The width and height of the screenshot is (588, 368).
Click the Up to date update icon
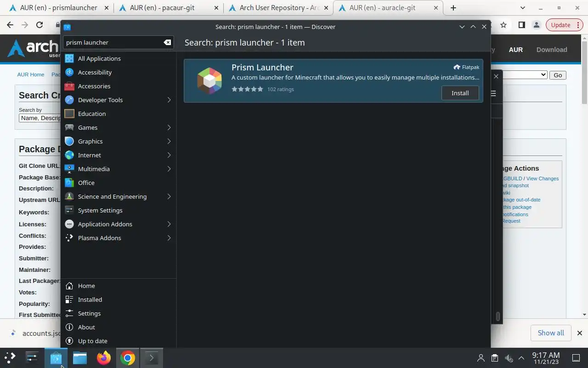69,341
